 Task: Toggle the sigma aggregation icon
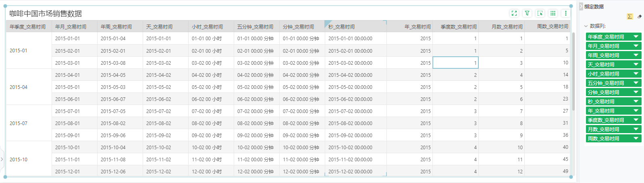click(629, 16)
